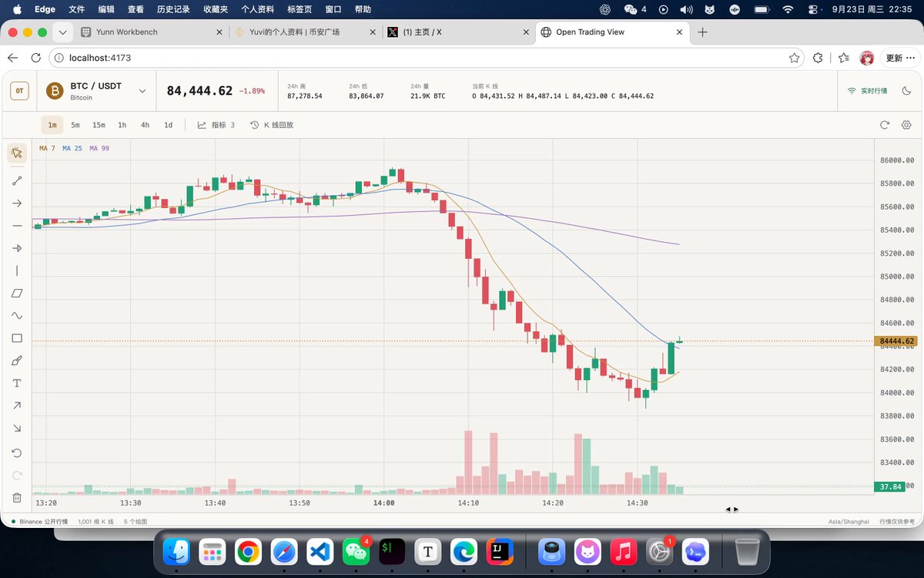
Task: Open the 历史记录 menu in menu bar
Action: (173, 9)
